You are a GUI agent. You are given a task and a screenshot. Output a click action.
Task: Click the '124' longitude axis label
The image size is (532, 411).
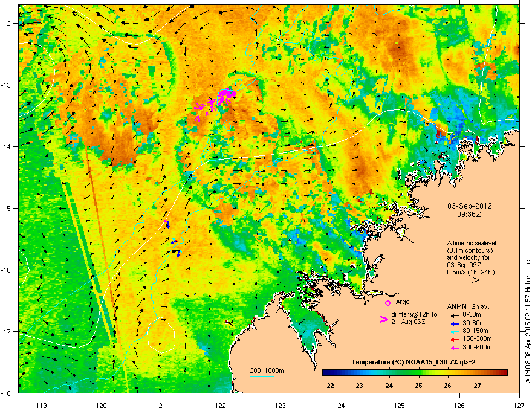[340, 405]
